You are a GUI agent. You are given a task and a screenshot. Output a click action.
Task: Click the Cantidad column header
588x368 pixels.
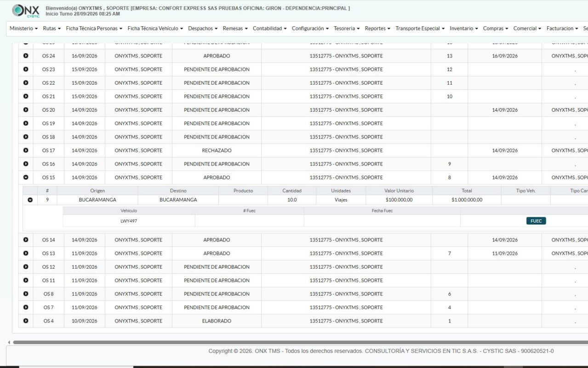pos(292,190)
